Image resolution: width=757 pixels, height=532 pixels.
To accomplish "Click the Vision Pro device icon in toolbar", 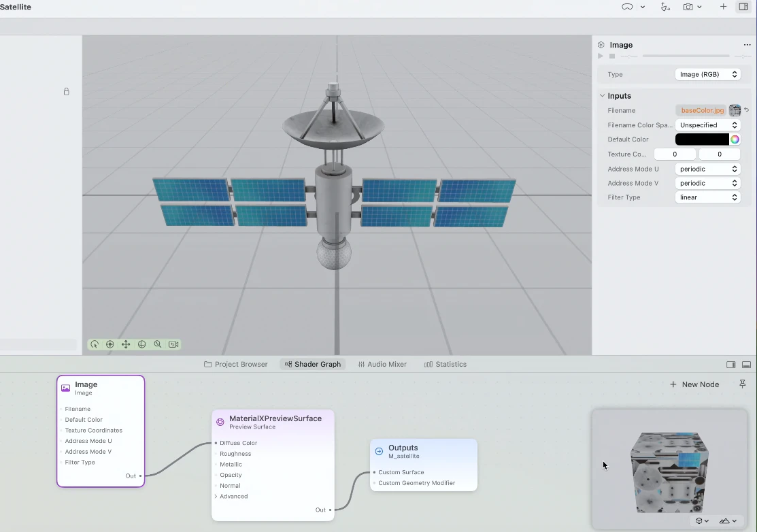I will coord(626,7).
